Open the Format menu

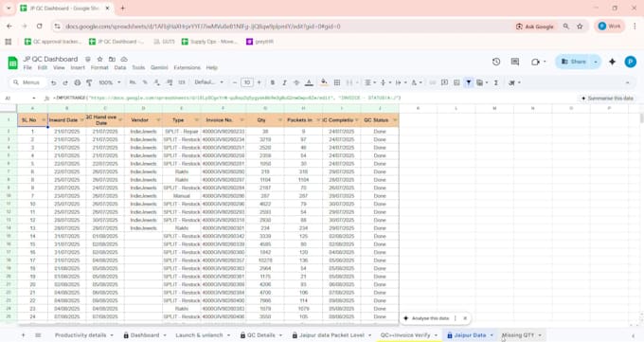(x=99, y=67)
